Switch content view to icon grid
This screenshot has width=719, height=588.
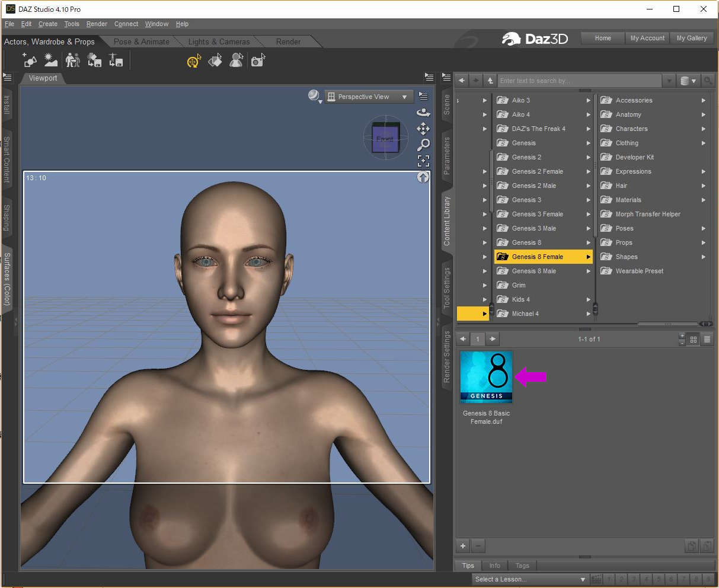click(x=694, y=340)
